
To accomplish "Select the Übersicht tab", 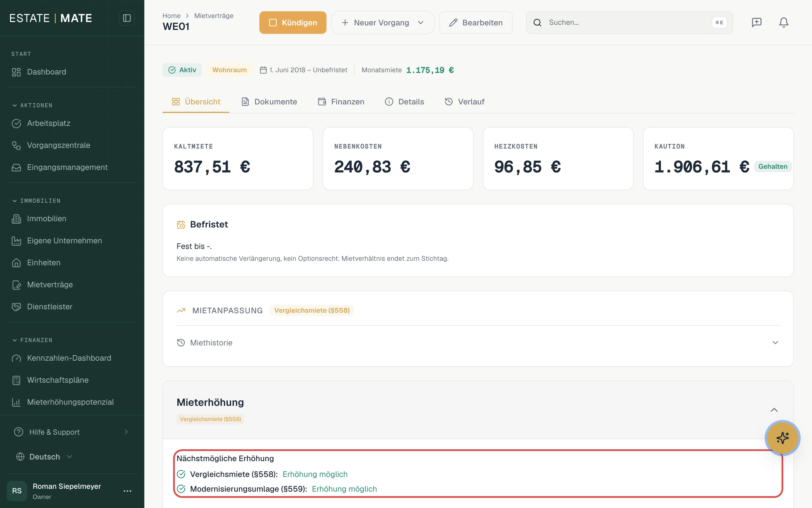I will (x=196, y=102).
